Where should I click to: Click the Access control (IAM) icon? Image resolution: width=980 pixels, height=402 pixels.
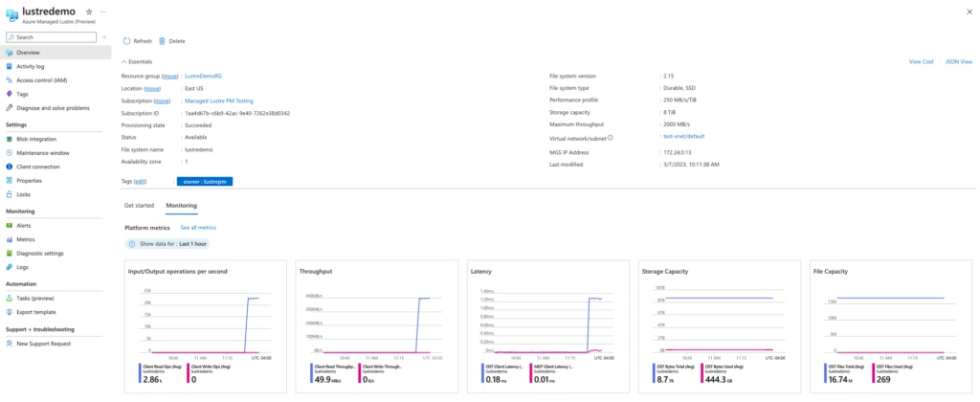(10, 80)
